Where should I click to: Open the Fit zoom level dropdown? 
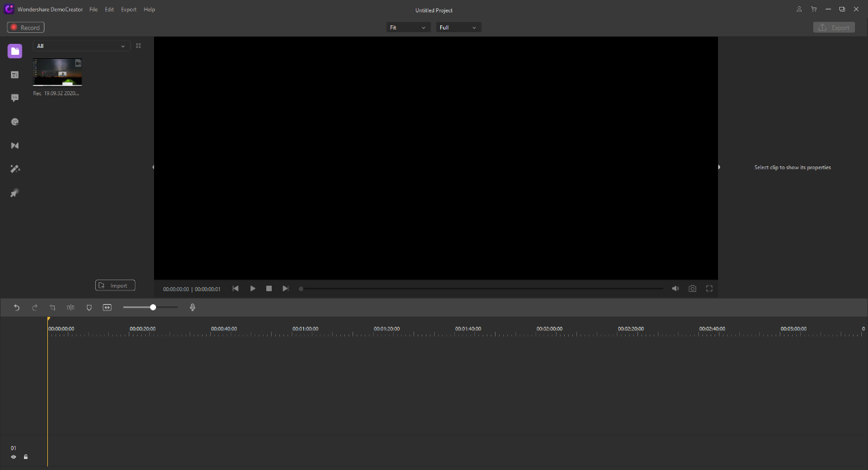[x=408, y=27]
